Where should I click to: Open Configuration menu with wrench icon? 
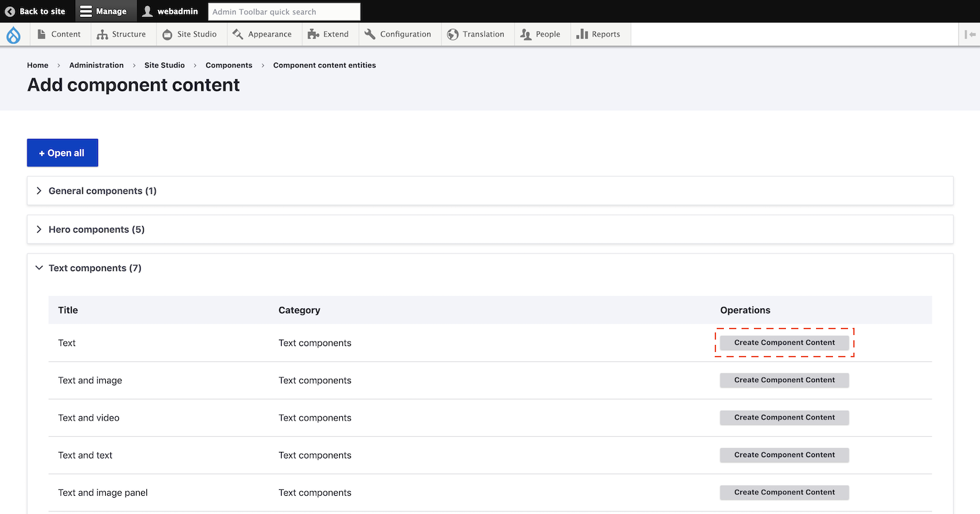coord(398,35)
